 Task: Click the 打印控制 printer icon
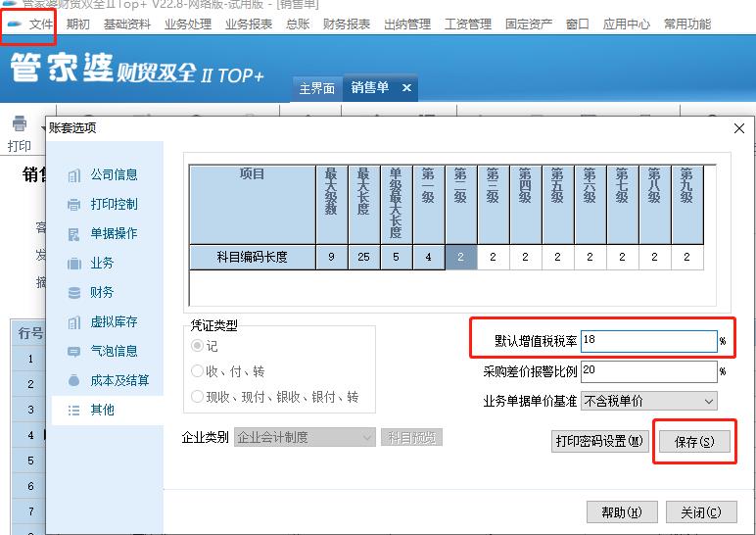click(73, 205)
